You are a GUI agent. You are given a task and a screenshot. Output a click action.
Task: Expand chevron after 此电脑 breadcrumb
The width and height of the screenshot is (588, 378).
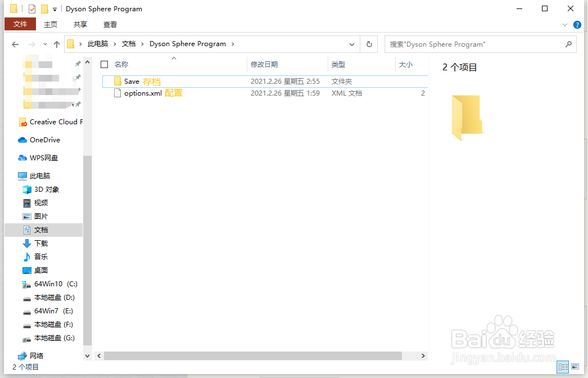115,44
